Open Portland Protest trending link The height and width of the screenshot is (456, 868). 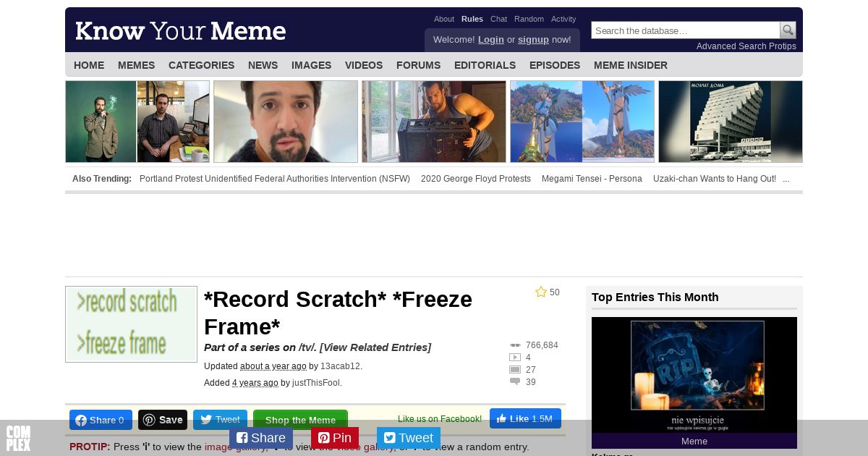point(275,179)
